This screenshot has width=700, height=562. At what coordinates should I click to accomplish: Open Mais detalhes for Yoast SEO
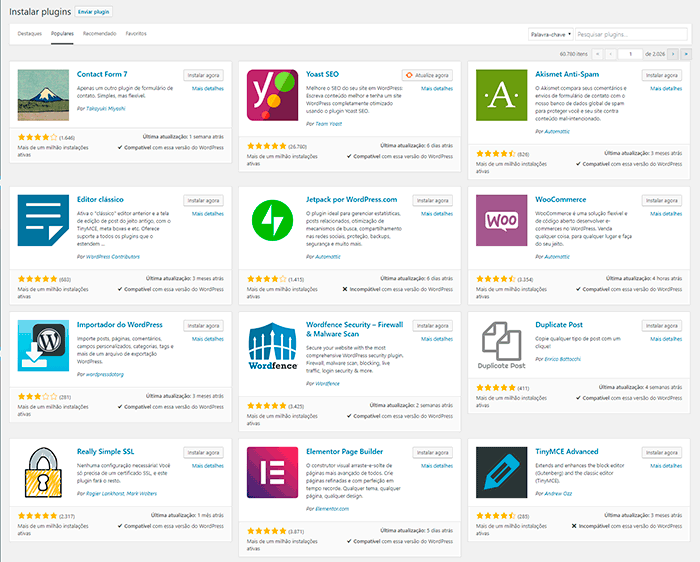(x=437, y=88)
